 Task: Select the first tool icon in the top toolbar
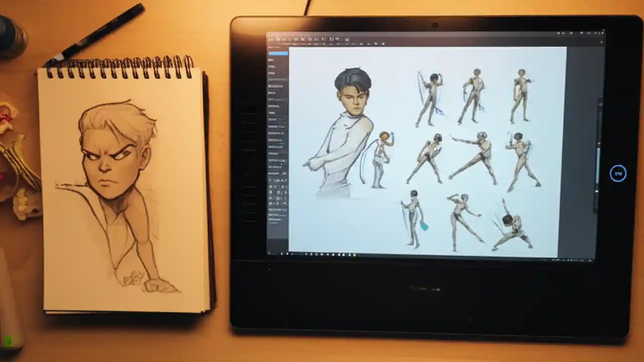[270, 38]
